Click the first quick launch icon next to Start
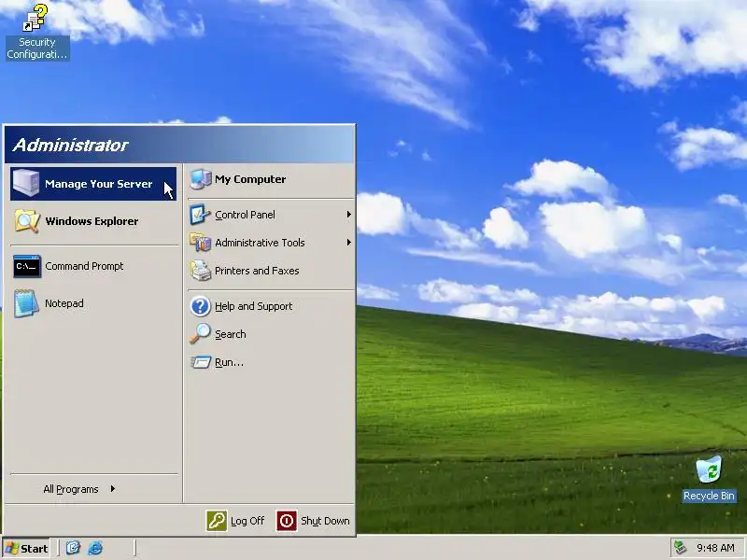This screenshot has width=747, height=560. coord(73,548)
